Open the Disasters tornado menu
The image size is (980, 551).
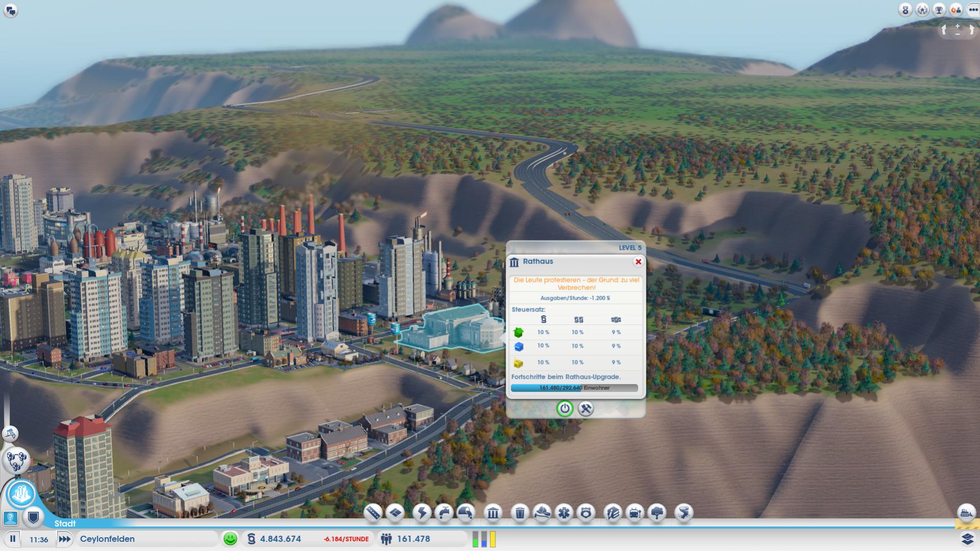tap(684, 512)
